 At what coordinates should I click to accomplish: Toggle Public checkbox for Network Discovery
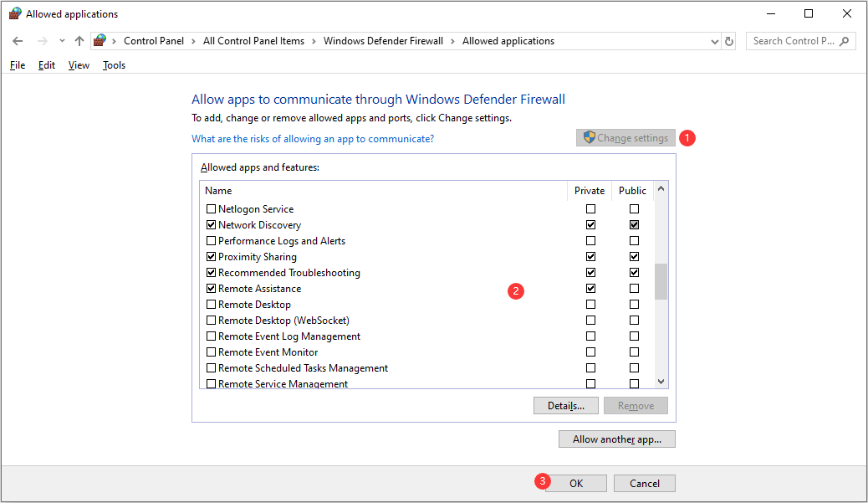[x=635, y=225]
